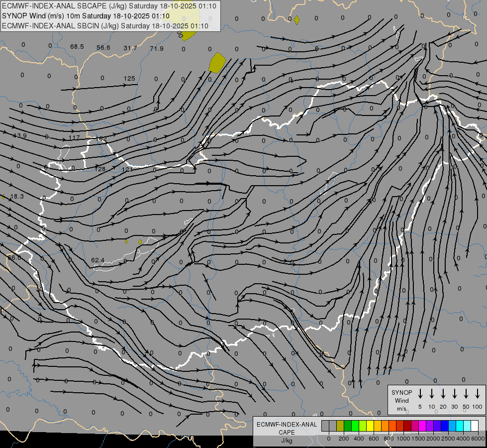The height and width of the screenshot is (448, 487).
Task: Click the legend scale label 200
Action: tap(344, 439)
